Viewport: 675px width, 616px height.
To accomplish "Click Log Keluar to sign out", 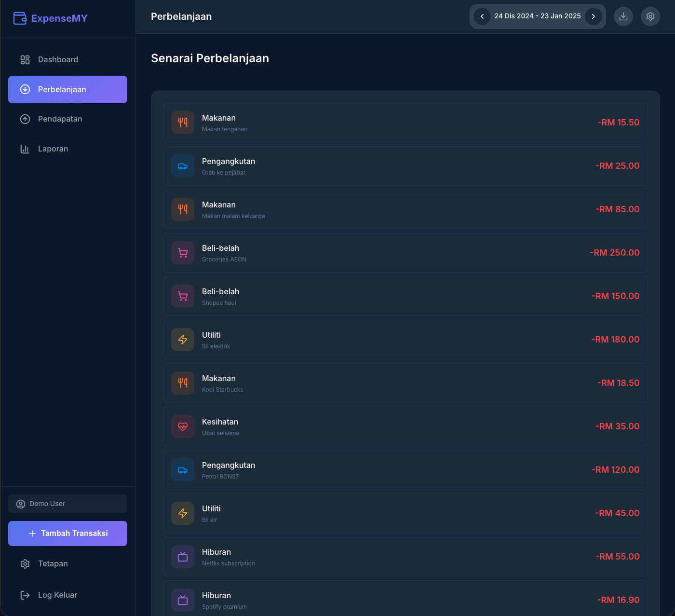I will click(57, 595).
